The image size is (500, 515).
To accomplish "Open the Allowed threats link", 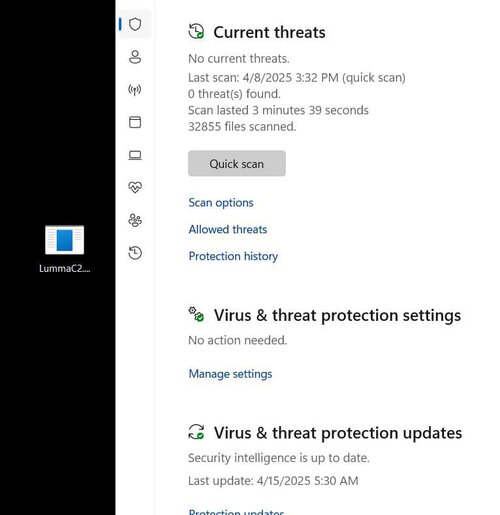I will click(x=228, y=229).
